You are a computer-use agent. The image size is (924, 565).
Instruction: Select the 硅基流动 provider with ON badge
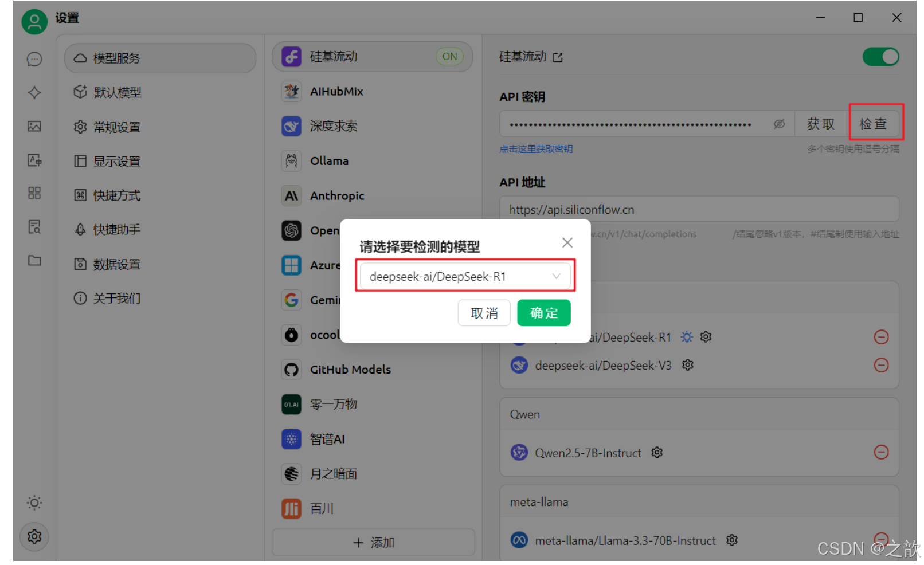[x=373, y=57]
